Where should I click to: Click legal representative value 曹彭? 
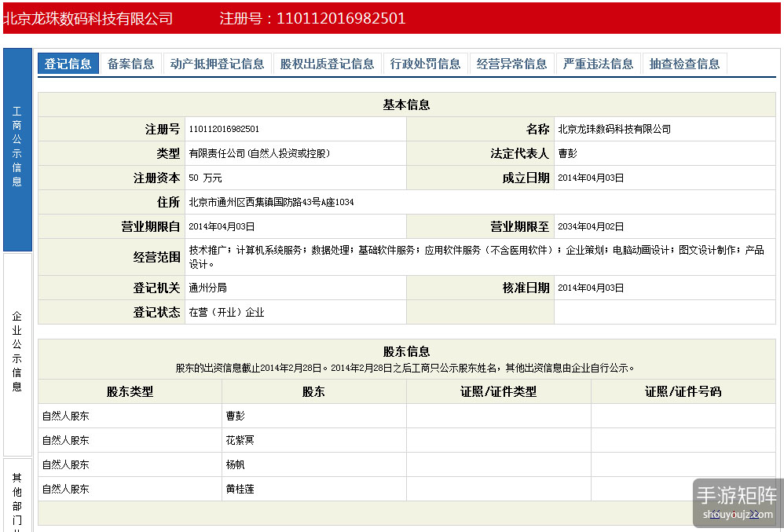point(567,153)
